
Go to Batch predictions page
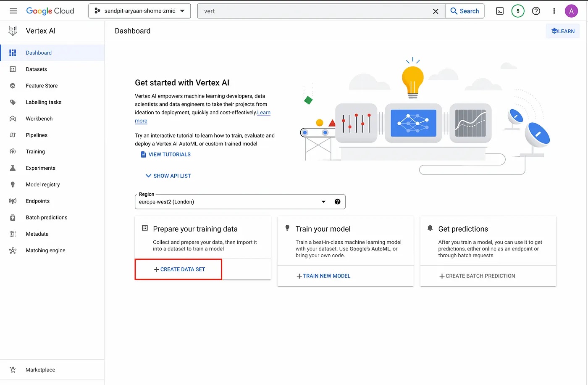47,217
